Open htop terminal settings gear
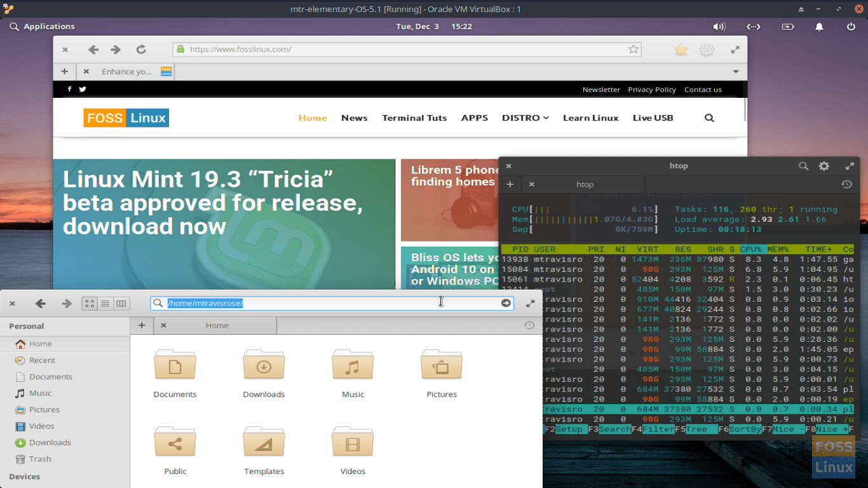 pos(824,166)
